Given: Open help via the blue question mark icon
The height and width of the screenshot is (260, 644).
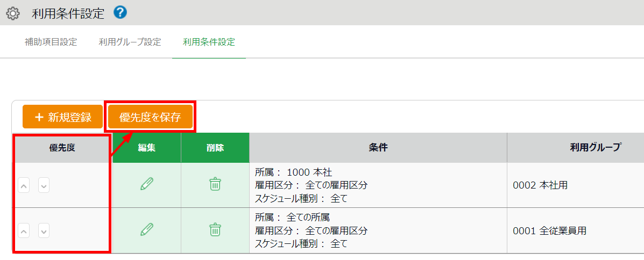Looking at the screenshot, I should pos(120,13).
